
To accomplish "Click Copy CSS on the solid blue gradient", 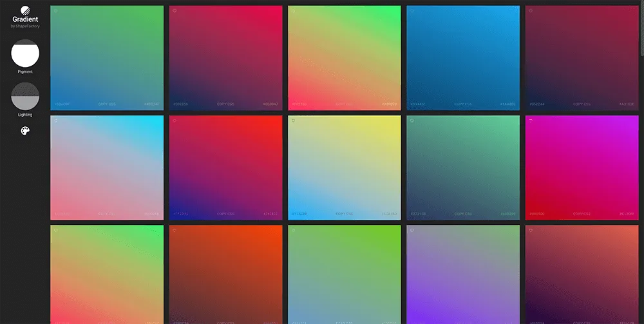I will 463,104.
